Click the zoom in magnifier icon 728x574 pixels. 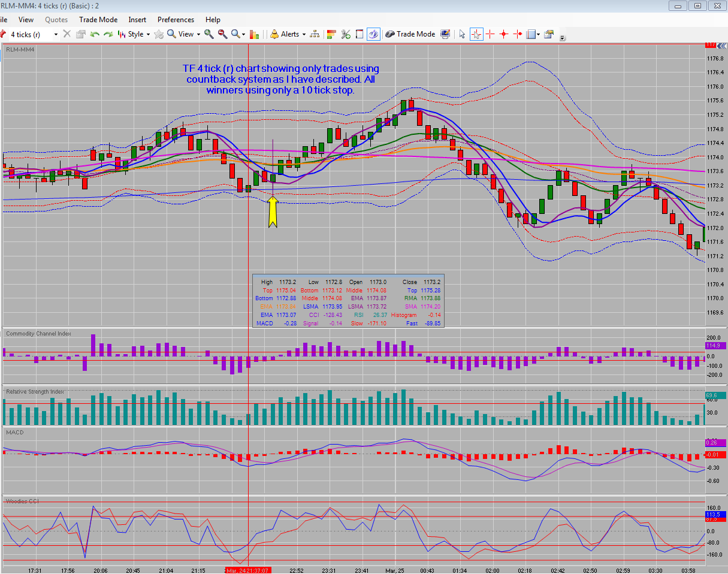pyautogui.click(x=209, y=34)
